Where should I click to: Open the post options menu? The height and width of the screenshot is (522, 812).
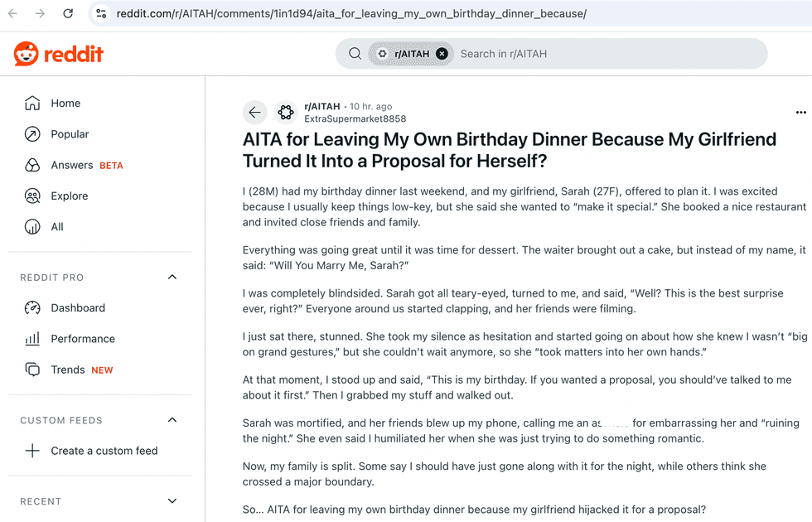pyautogui.click(x=800, y=113)
